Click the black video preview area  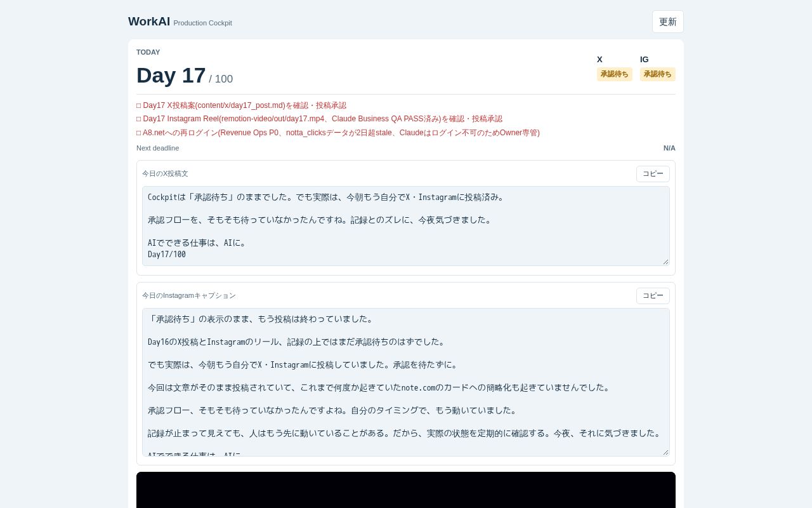(x=406, y=490)
